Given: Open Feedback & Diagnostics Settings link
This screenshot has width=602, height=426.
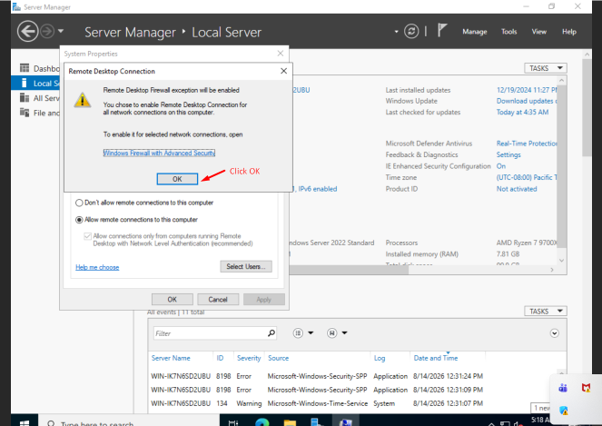Looking at the screenshot, I should coord(509,155).
